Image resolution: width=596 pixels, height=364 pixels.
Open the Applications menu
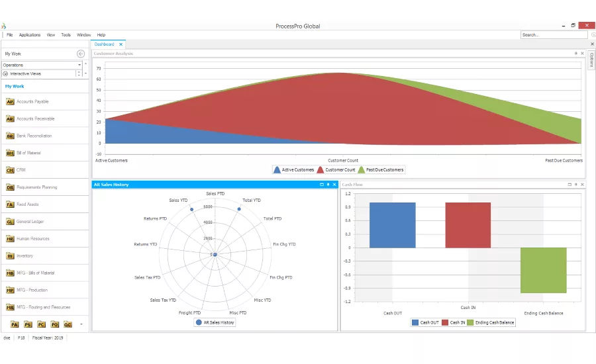(30, 35)
